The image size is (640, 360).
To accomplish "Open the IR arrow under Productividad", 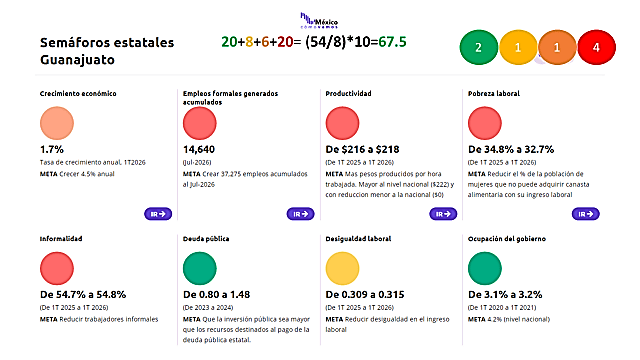I will point(443,214).
